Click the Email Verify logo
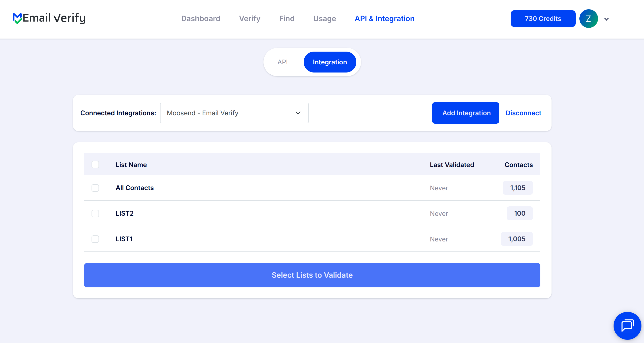 49,18
